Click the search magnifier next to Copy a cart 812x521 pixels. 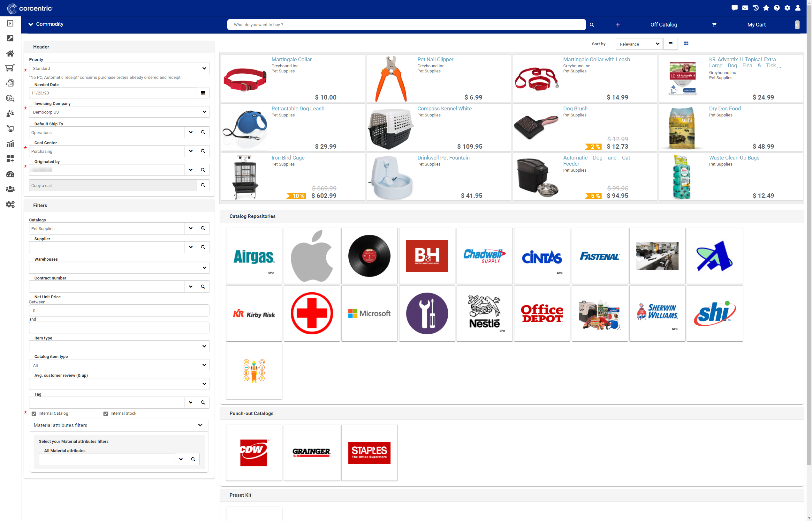click(x=203, y=185)
